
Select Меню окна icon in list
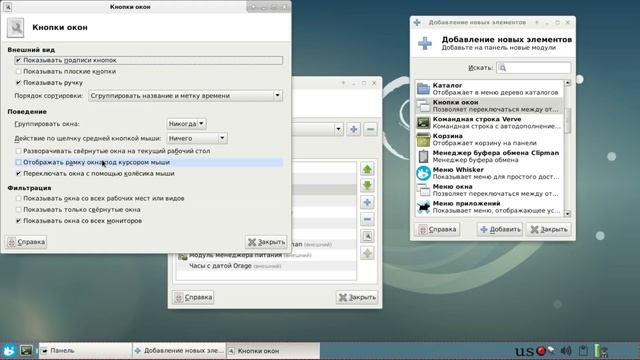tap(423, 190)
